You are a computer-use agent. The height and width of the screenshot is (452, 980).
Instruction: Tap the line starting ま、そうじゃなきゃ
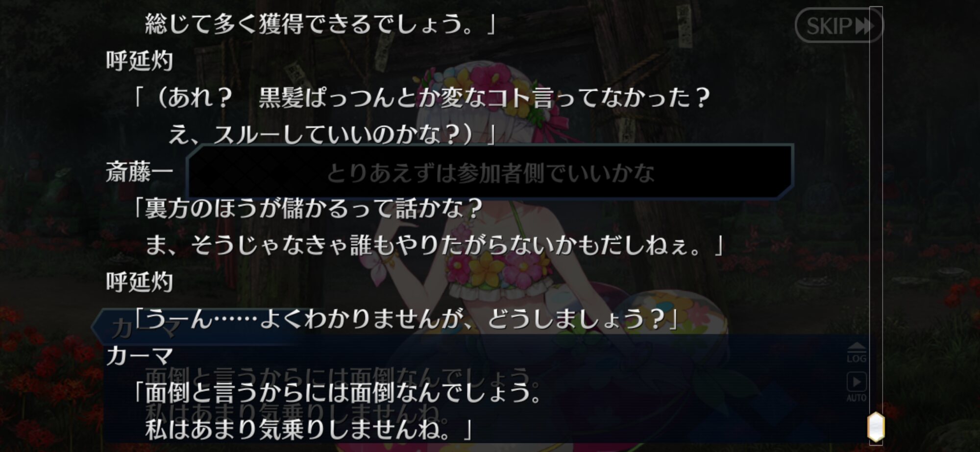(435, 246)
